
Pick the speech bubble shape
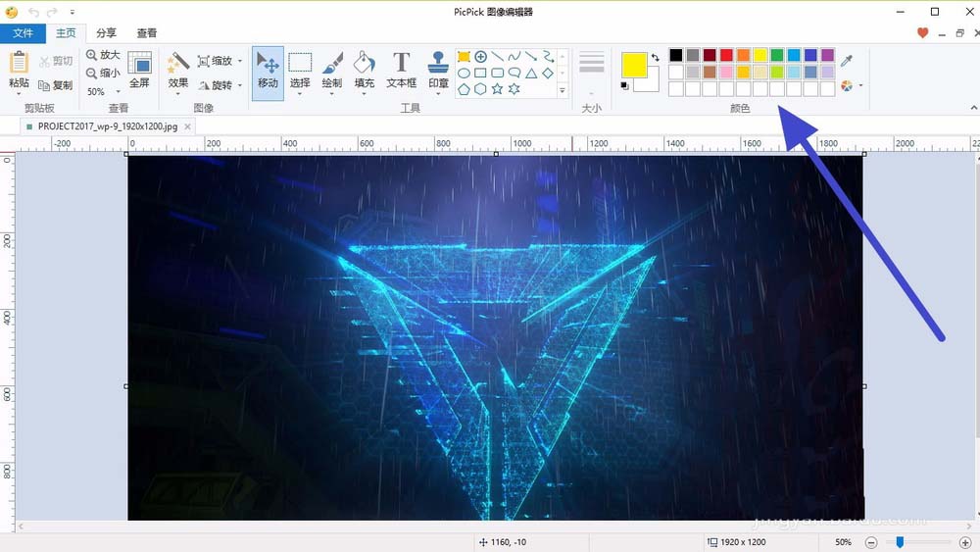tap(514, 74)
